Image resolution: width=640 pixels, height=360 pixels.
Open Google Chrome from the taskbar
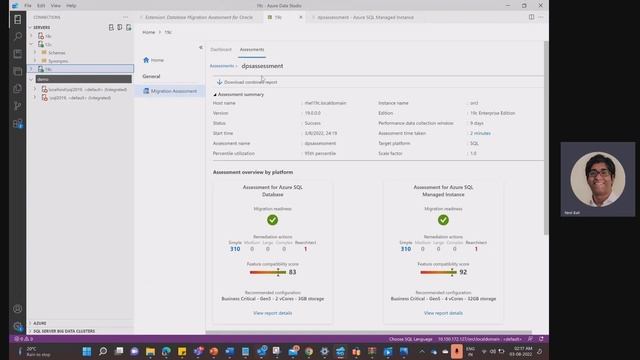coord(309,351)
